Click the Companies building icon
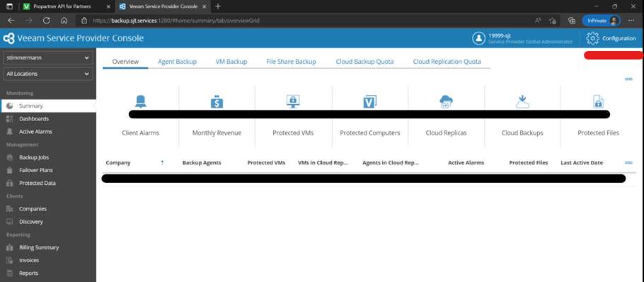 pos(10,209)
